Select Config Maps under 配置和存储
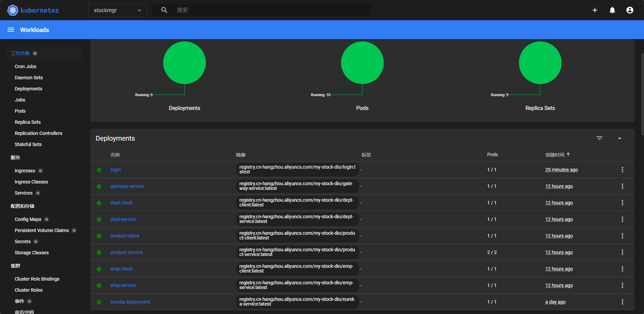 coord(28,219)
